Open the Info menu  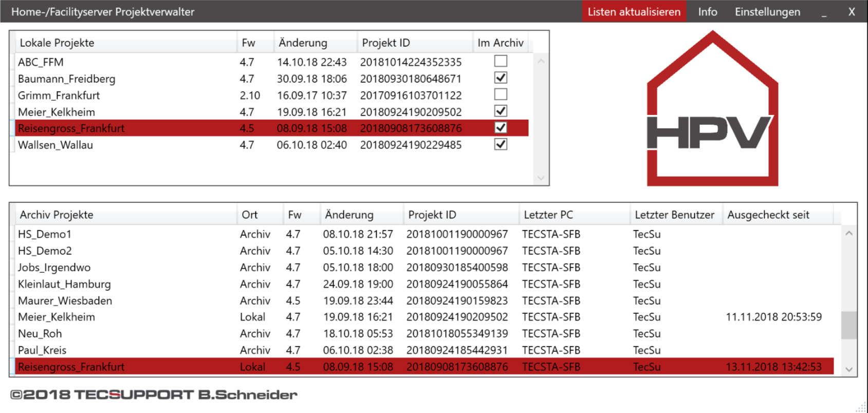(x=708, y=12)
